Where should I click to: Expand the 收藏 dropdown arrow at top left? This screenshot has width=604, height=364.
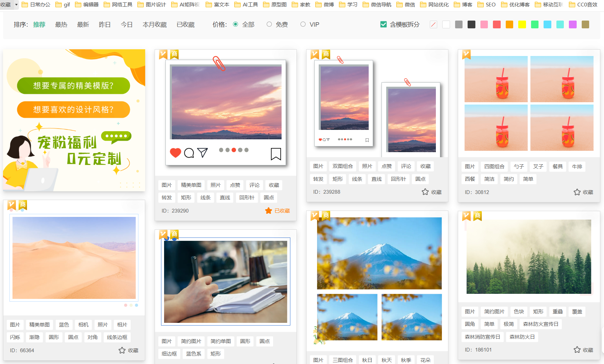tap(16, 5)
